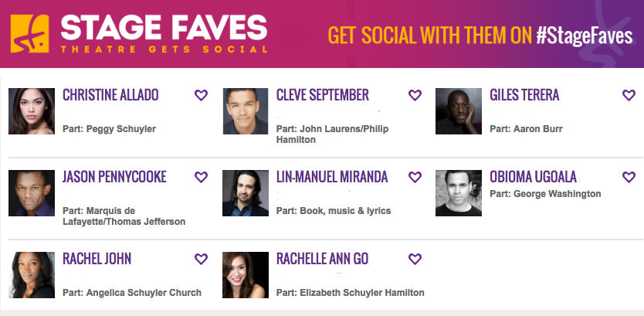Click Jason Pennycooke's headshot thumbnail
The width and height of the screenshot is (644, 316).
[x=32, y=193]
